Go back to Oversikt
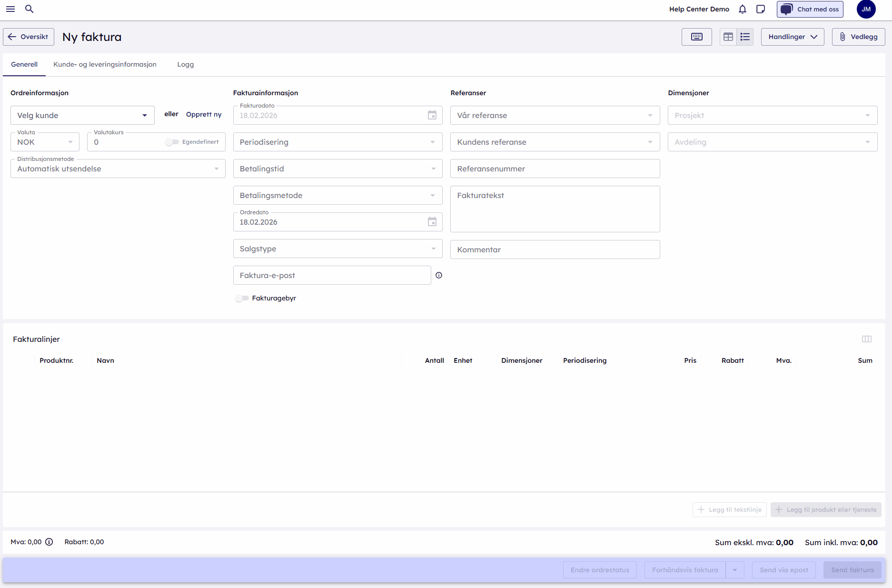 pos(29,37)
